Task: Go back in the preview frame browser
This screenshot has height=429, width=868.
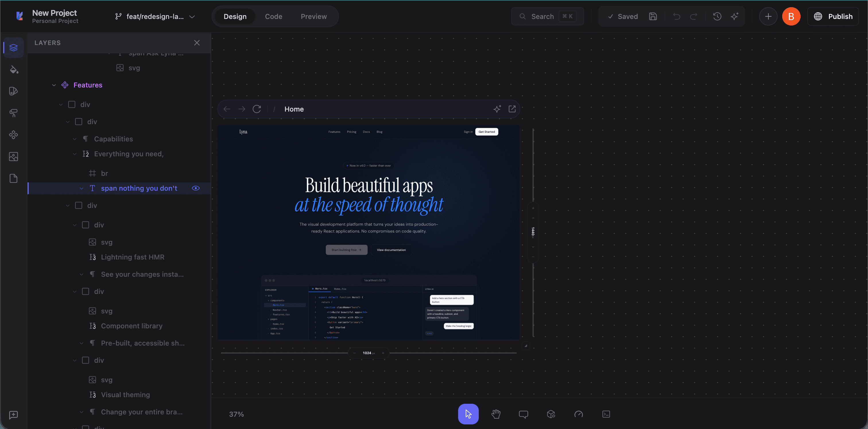Action: (x=227, y=109)
